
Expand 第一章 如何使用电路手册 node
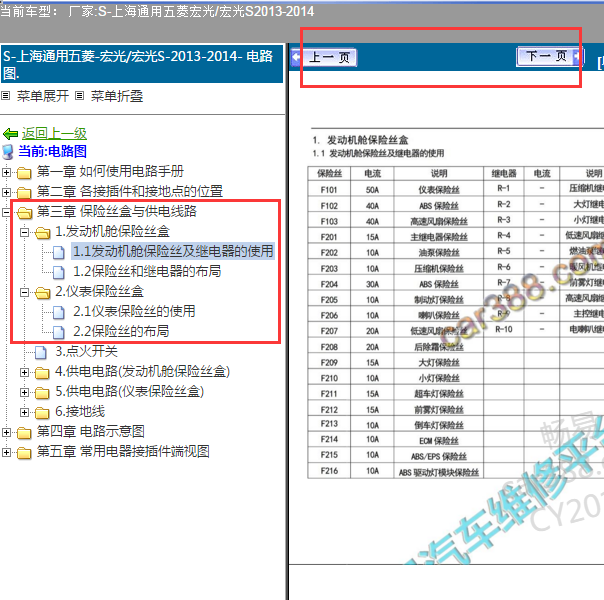point(6,172)
